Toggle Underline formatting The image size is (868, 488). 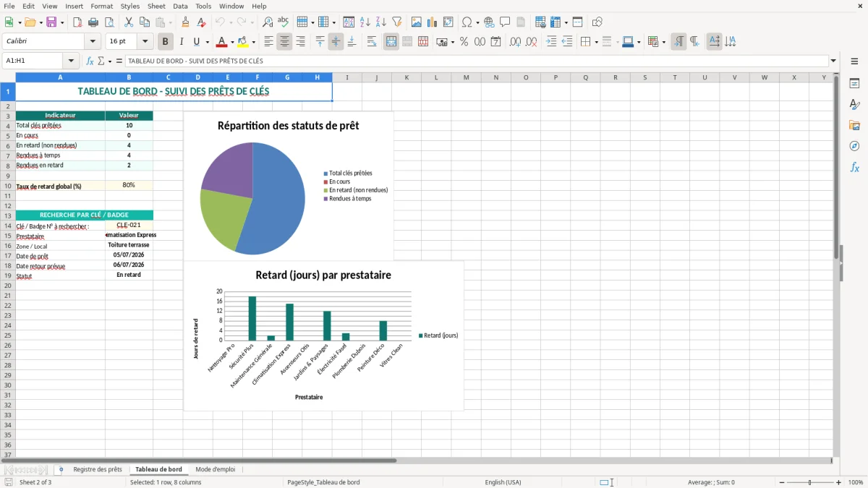(x=197, y=42)
